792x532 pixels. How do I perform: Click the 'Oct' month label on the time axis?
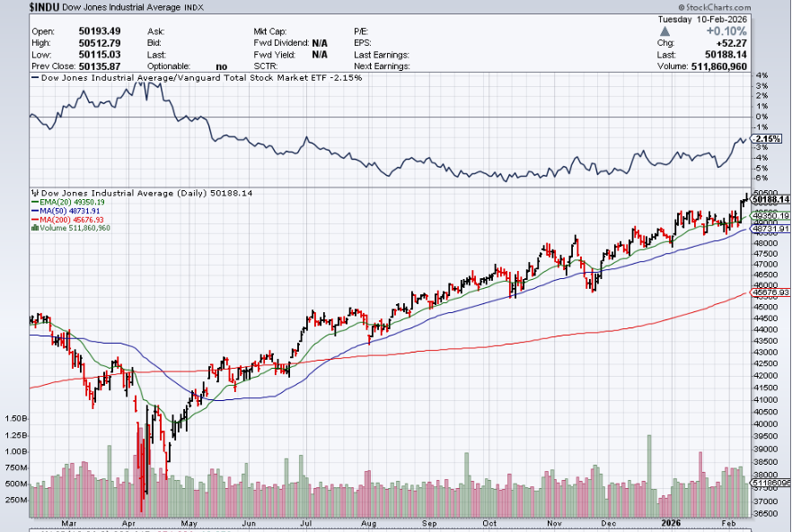coord(488,523)
